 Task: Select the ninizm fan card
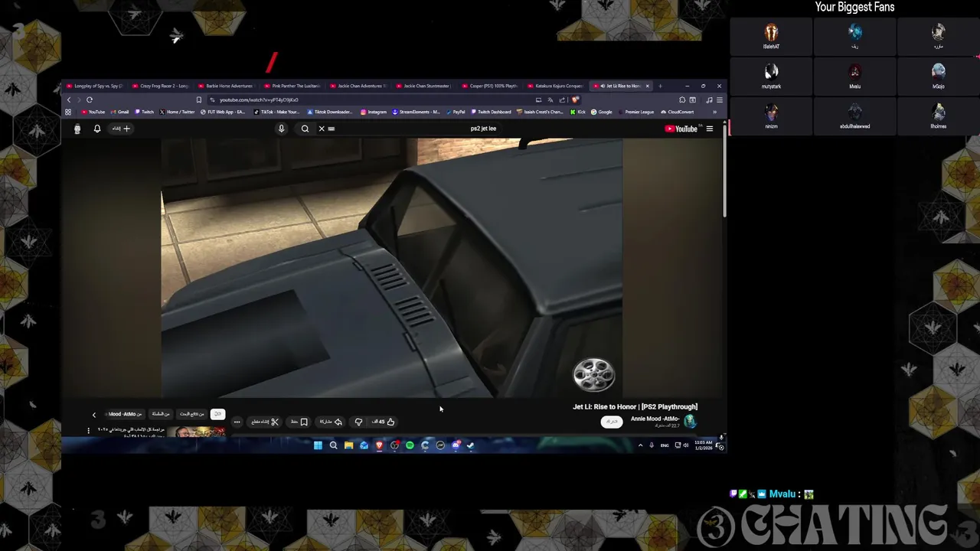pos(771,116)
